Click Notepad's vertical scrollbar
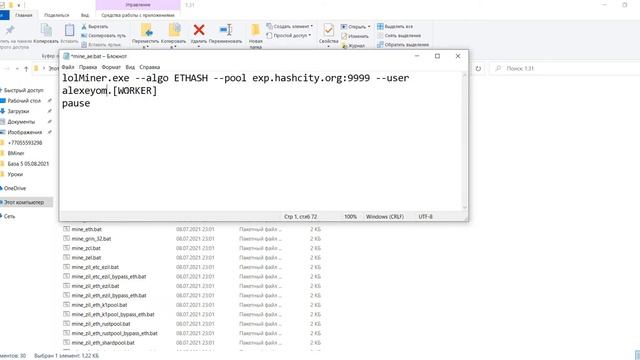 click(x=464, y=141)
